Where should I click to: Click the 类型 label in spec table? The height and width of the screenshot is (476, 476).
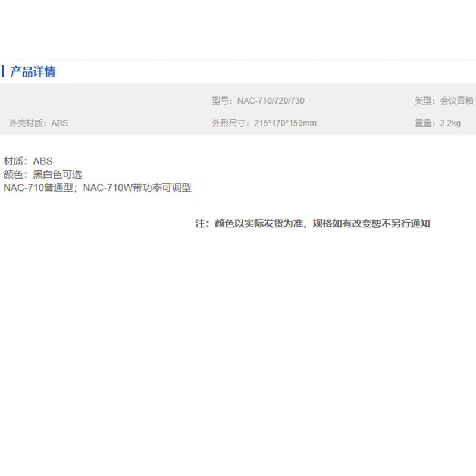[x=422, y=101]
